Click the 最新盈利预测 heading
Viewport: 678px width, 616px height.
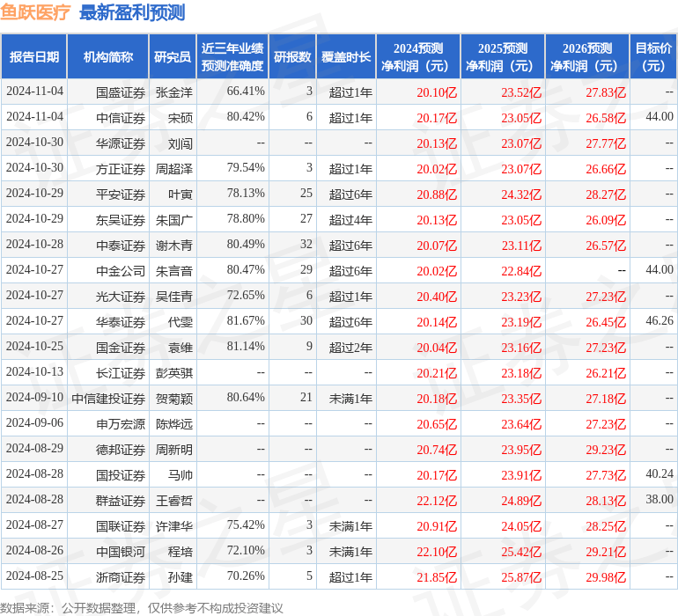[132, 12]
